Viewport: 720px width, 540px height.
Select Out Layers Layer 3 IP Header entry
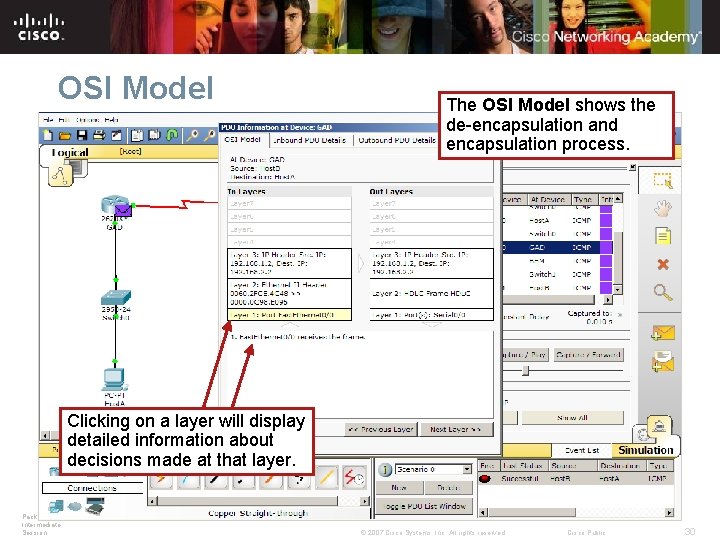(x=432, y=263)
